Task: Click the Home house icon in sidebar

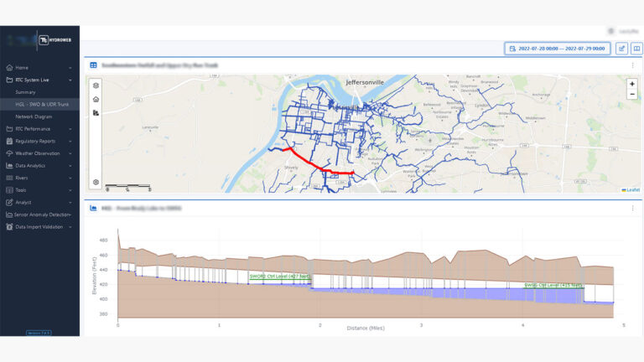Action: [9, 67]
